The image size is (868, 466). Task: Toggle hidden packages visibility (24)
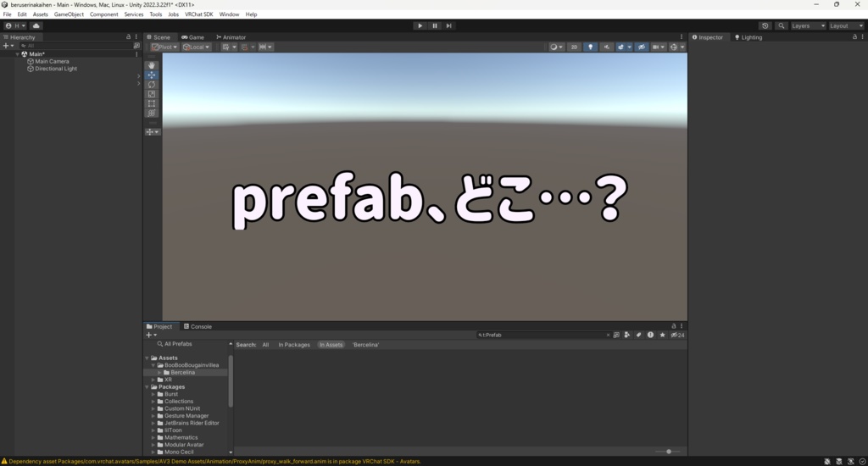click(x=677, y=335)
